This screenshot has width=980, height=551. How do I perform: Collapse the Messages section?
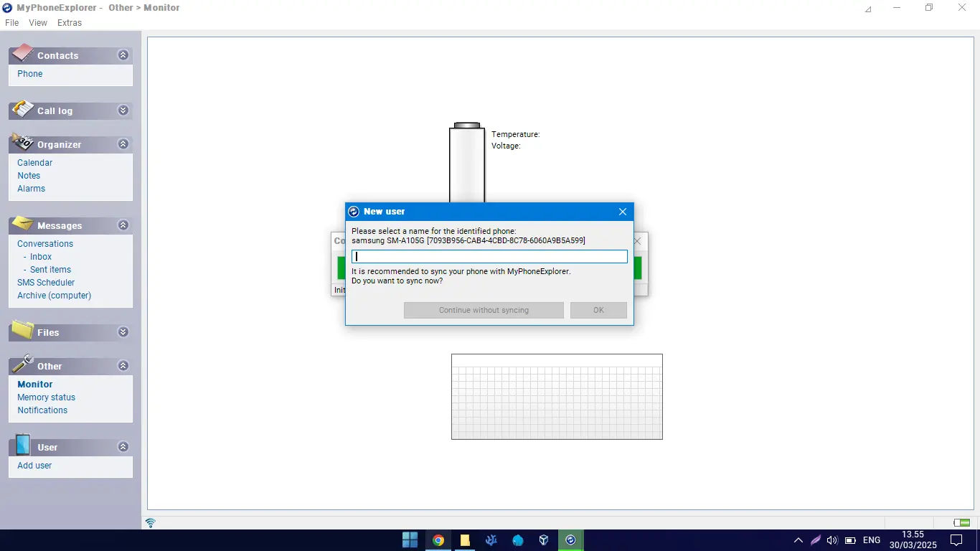(x=123, y=225)
